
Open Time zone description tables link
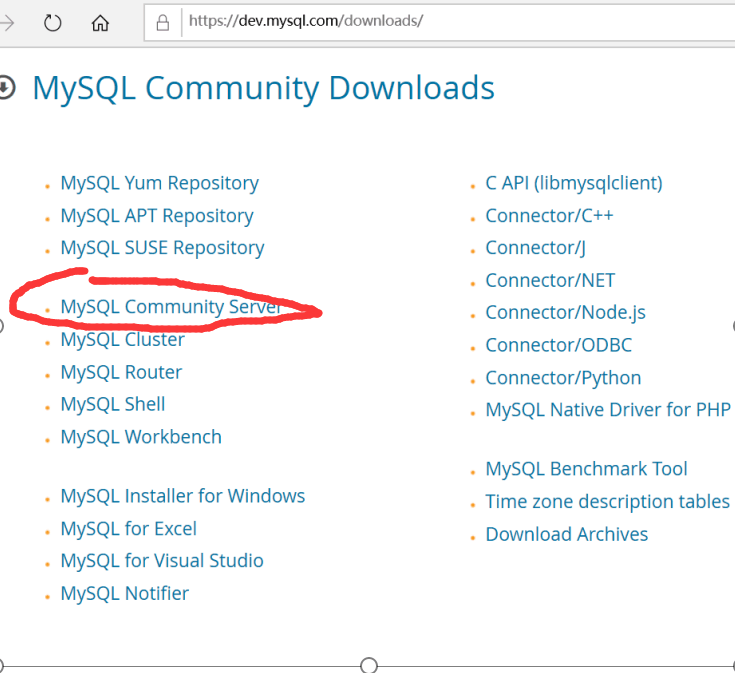[x=608, y=502]
